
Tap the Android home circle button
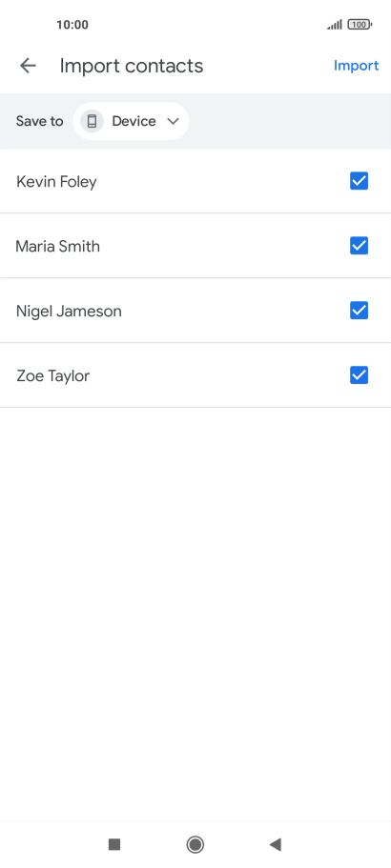point(195,844)
